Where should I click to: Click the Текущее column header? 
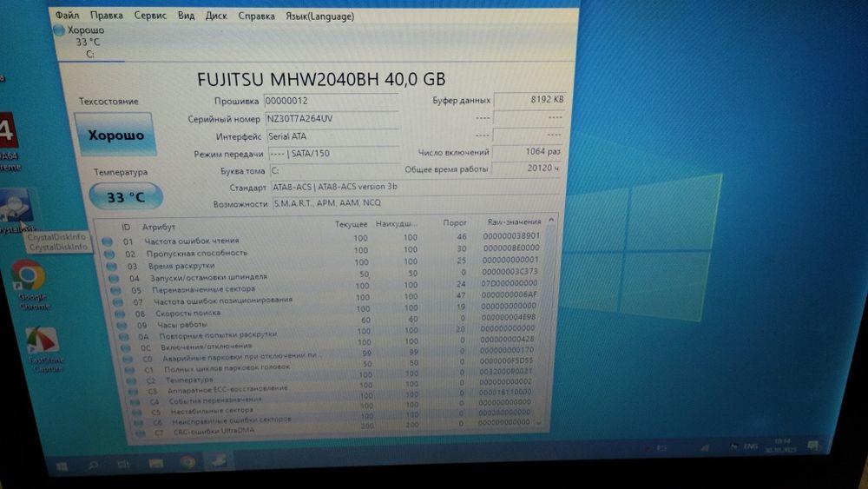(351, 224)
